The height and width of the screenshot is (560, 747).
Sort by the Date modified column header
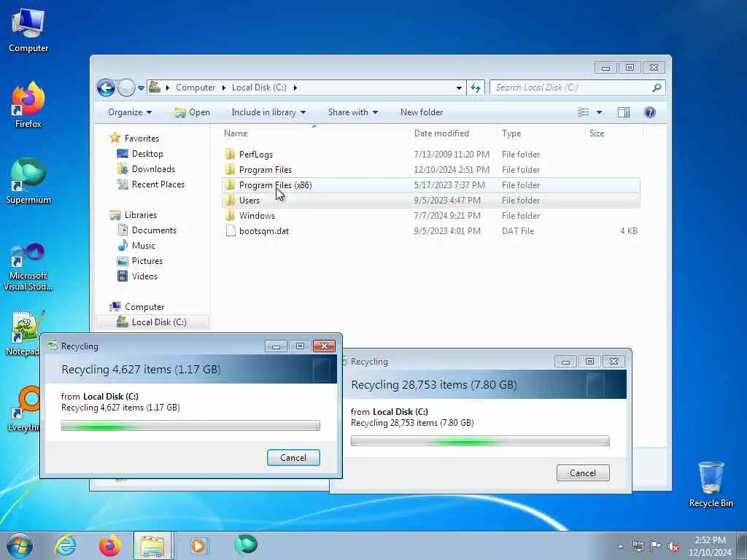453,133
